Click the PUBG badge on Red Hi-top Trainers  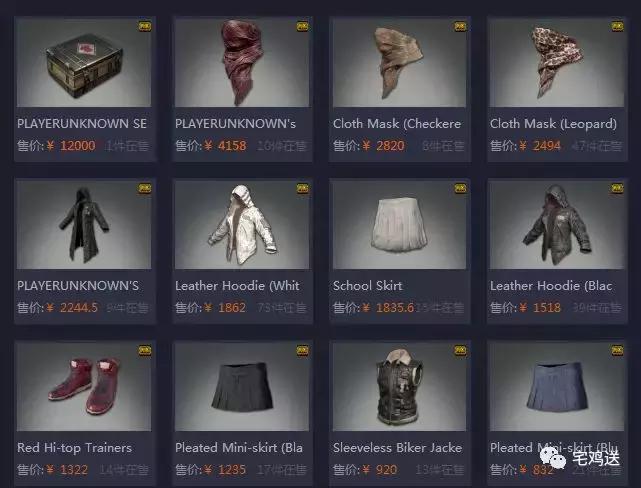point(145,351)
